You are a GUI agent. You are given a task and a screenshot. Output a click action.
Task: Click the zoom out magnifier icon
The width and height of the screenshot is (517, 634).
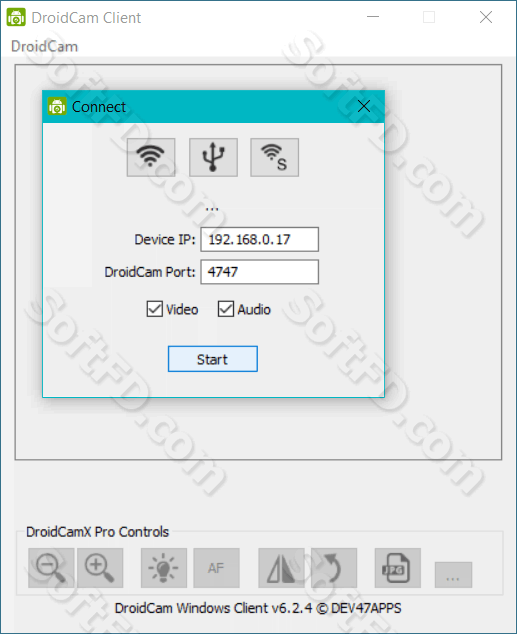click(51, 568)
